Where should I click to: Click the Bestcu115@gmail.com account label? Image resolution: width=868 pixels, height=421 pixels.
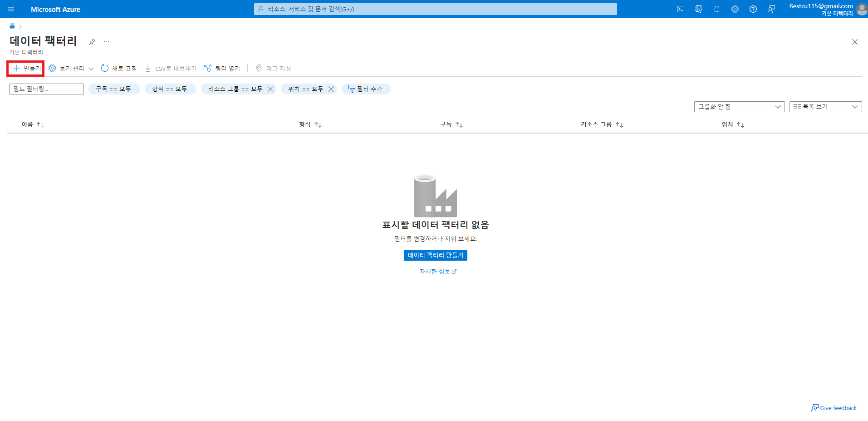(821, 6)
